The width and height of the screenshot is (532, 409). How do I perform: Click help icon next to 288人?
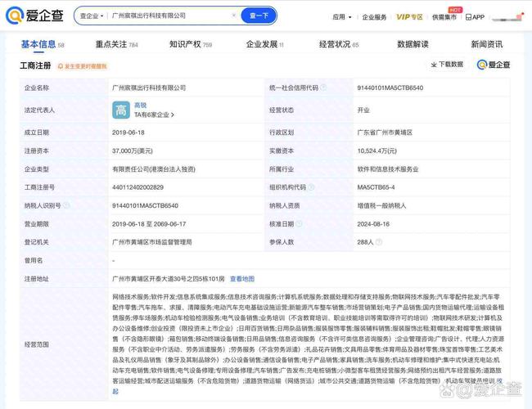(379, 242)
